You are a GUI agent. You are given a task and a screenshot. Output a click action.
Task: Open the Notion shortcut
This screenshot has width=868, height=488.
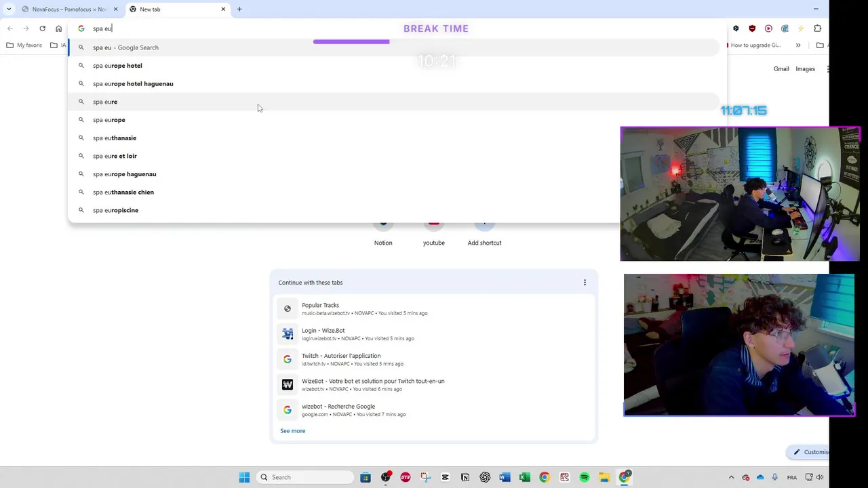(383, 234)
